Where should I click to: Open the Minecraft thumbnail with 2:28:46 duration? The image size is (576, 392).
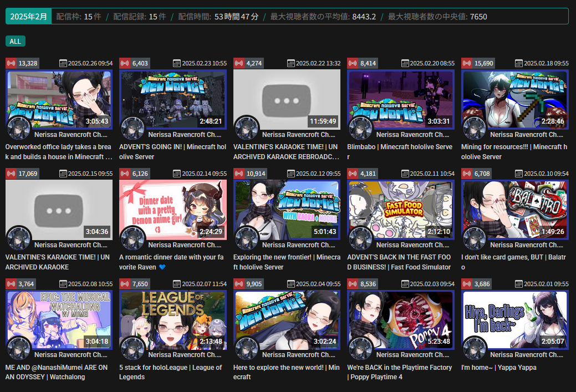[x=515, y=100]
